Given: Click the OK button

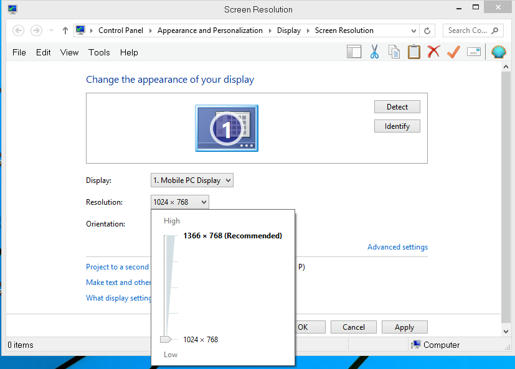Looking at the screenshot, I should (310, 327).
